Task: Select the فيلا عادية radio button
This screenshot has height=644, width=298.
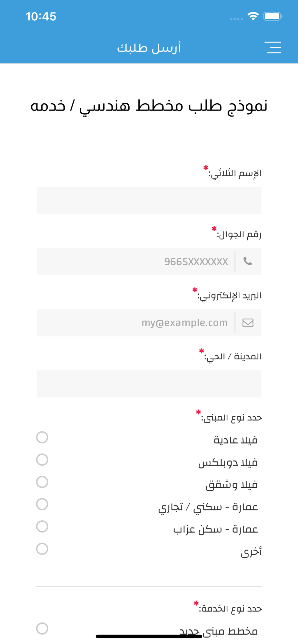Action: pos(42,437)
